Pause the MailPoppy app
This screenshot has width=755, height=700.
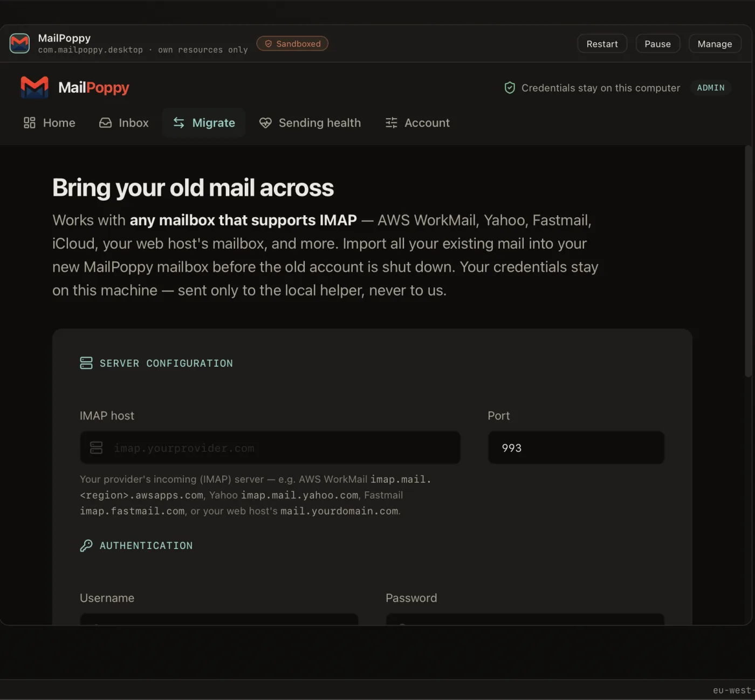pos(658,44)
